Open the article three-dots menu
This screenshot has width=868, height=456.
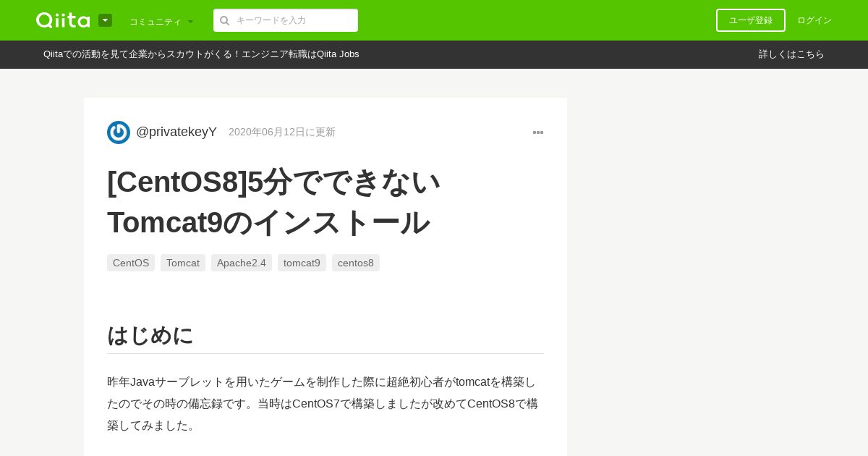tap(538, 132)
